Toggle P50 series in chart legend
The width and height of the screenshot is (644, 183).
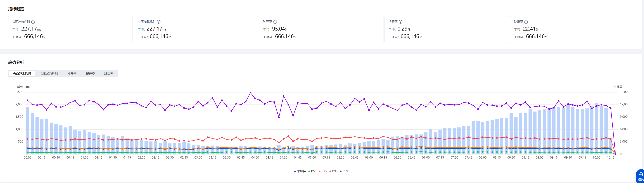click(313, 171)
